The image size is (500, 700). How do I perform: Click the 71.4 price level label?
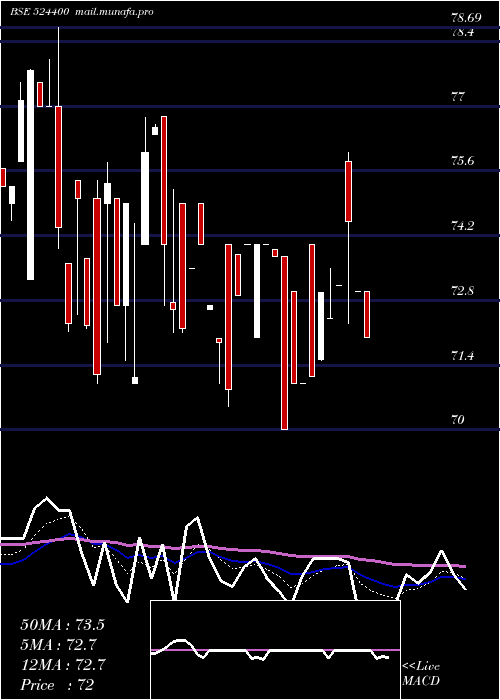[462, 356]
